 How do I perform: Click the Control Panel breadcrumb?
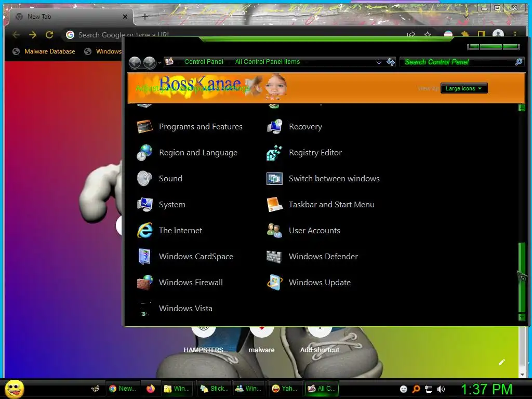[204, 62]
